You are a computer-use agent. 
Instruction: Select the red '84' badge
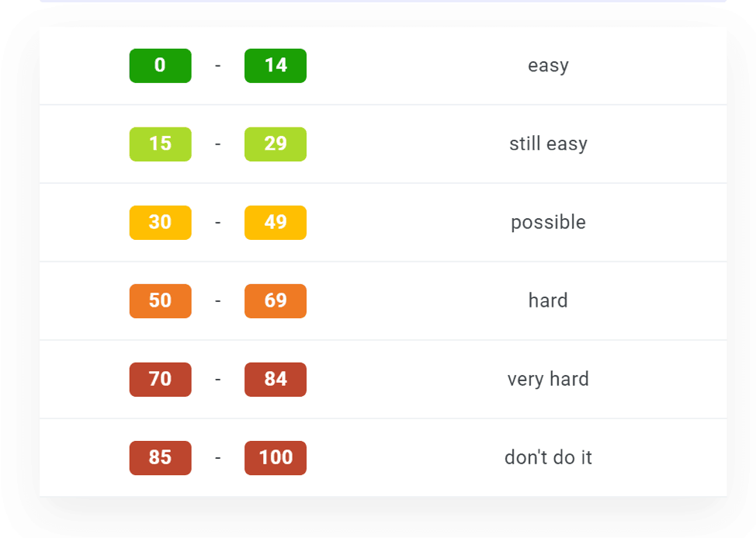coord(275,379)
